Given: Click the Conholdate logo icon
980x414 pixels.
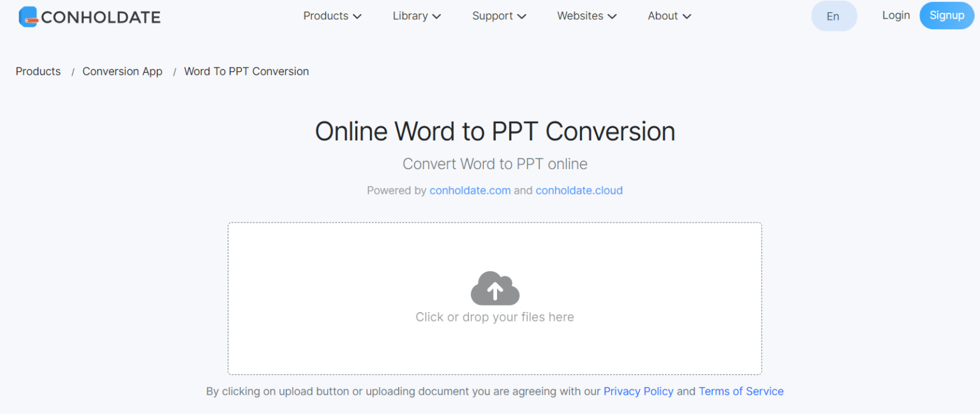Looking at the screenshot, I should (x=28, y=17).
